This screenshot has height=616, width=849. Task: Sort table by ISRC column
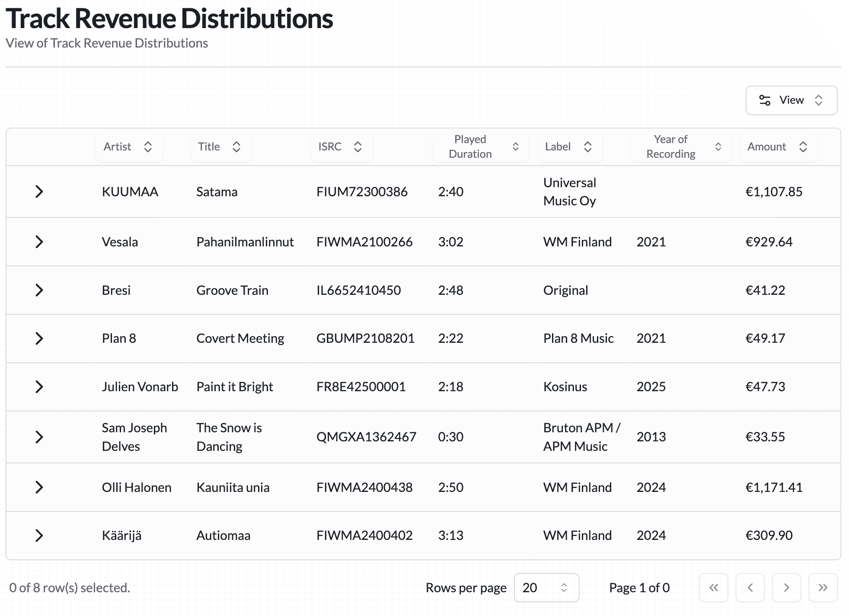[x=341, y=147]
